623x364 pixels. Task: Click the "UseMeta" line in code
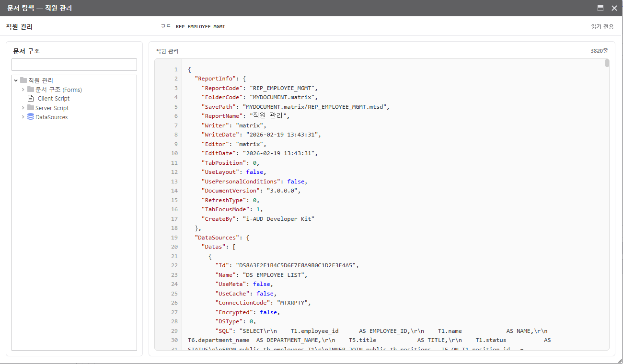[x=244, y=284]
